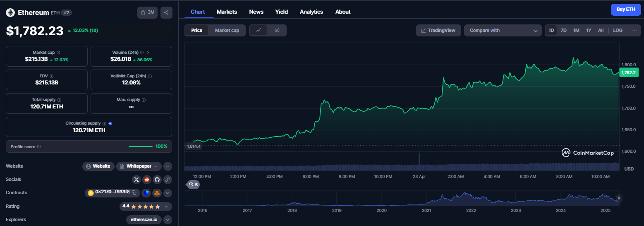Viewport: 644px width, 226px height.
Task: Open the Chart tab
Action: tap(198, 12)
